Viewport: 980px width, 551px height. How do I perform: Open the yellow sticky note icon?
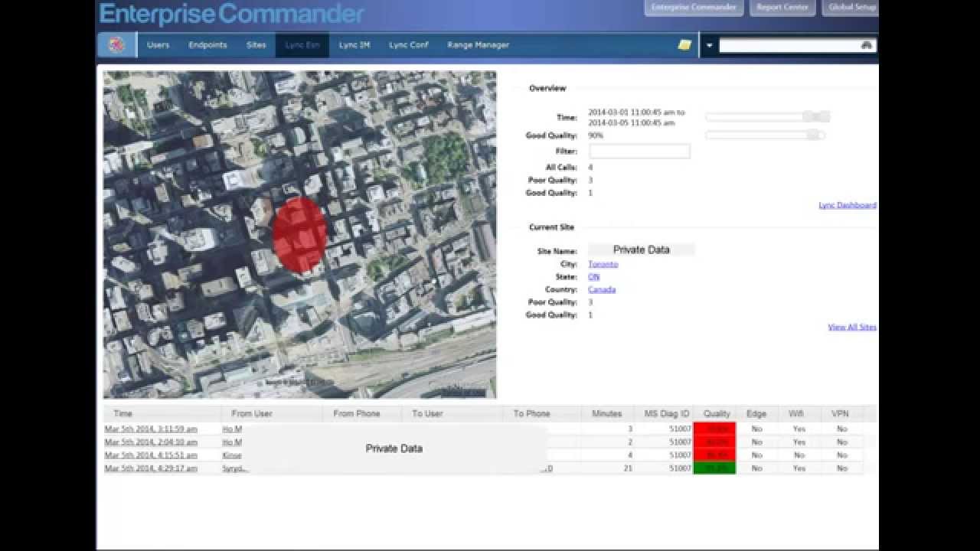click(x=684, y=45)
